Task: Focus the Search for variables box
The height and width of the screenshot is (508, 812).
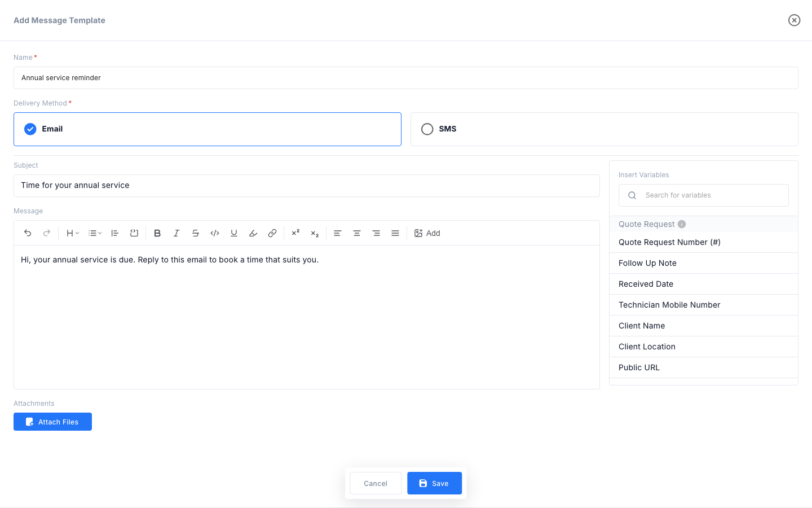Action: tap(704, 195)
